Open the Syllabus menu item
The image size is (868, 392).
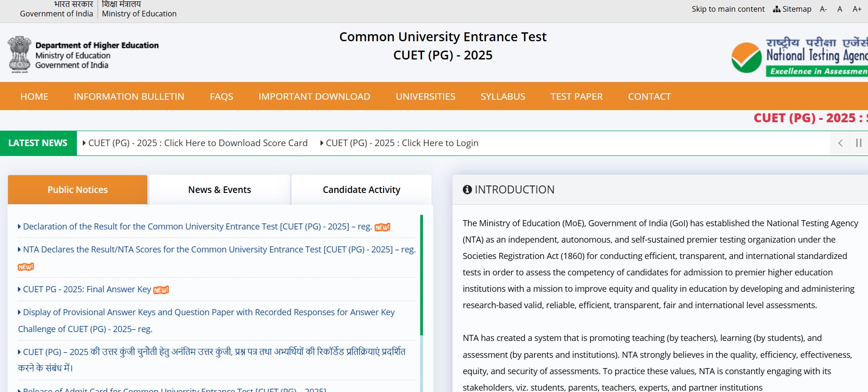(503, 96)
